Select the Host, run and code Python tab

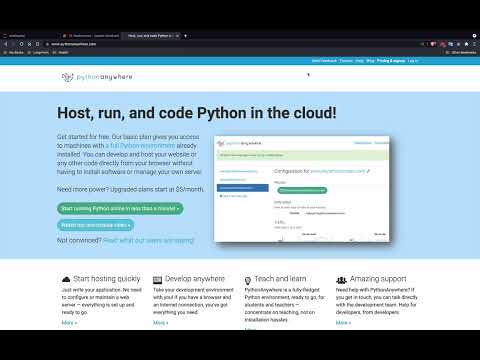151,36
